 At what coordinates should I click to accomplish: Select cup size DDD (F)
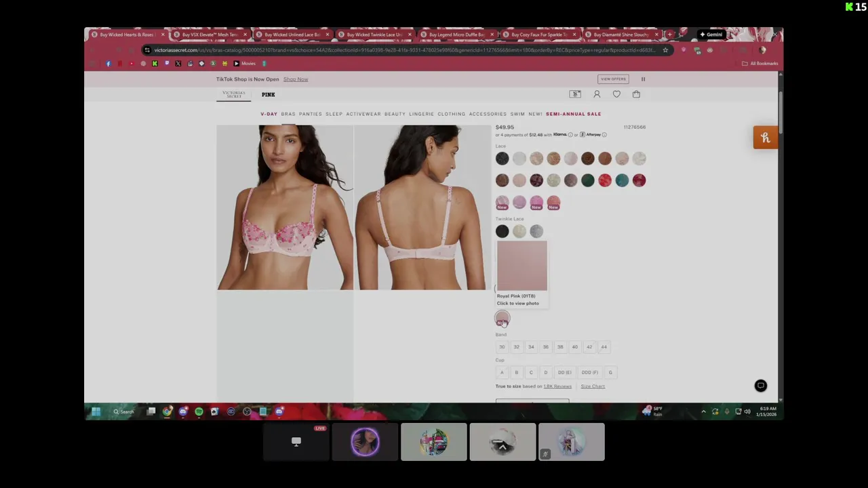click(x=590, y=373)
